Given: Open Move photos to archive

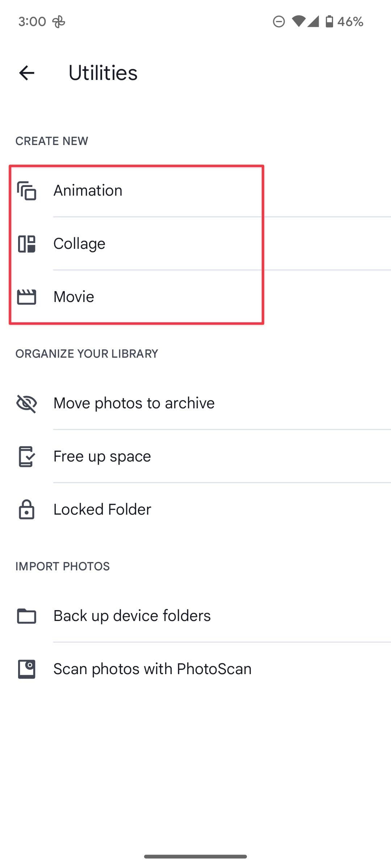Looking at the screenshot, I should [134, 403].
